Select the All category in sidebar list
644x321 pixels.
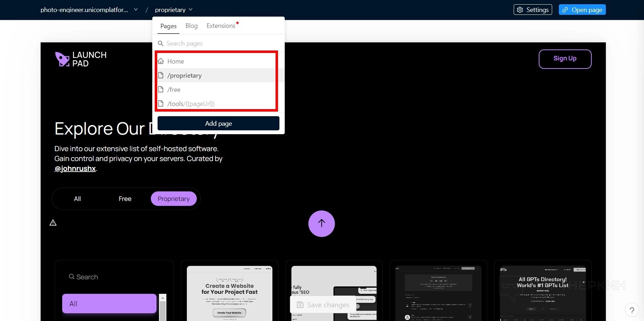109,303
